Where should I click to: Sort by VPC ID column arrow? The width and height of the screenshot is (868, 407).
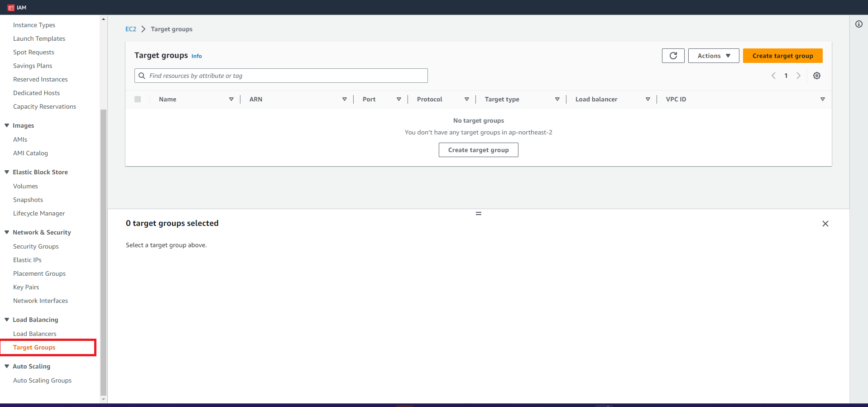(x=823, y=99)
